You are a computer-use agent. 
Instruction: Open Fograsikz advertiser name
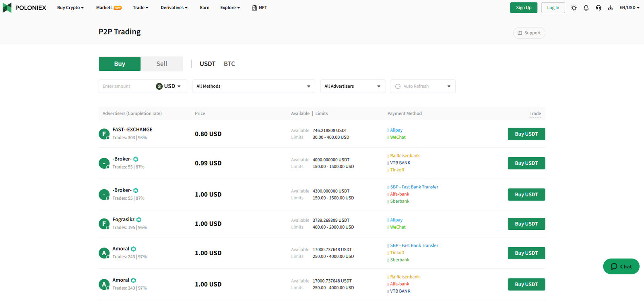(x=124, y=219)
